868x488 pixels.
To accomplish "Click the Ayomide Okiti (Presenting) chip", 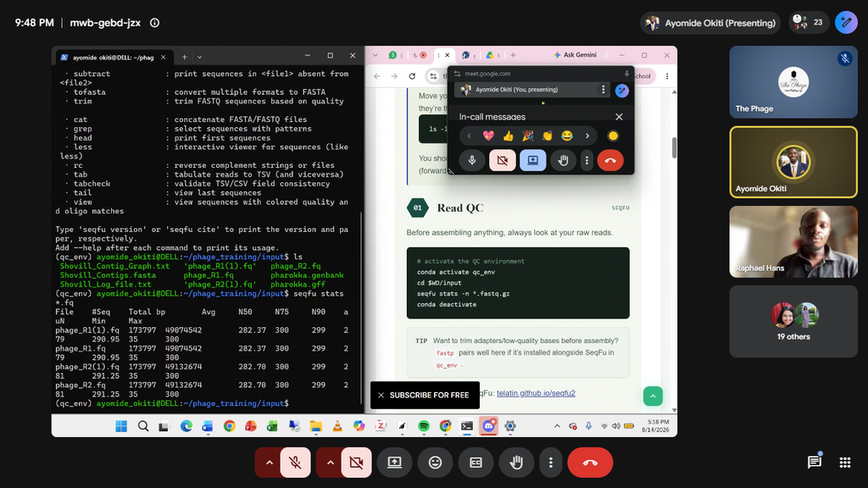I will (x=710, y=23).
